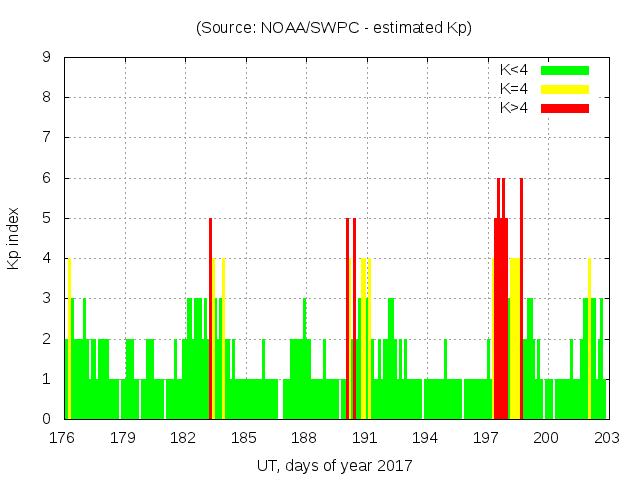This screenshot has width=640, height=480.
Task: Click the wide red bar cluster after day 197
Action: coord(501,320)
